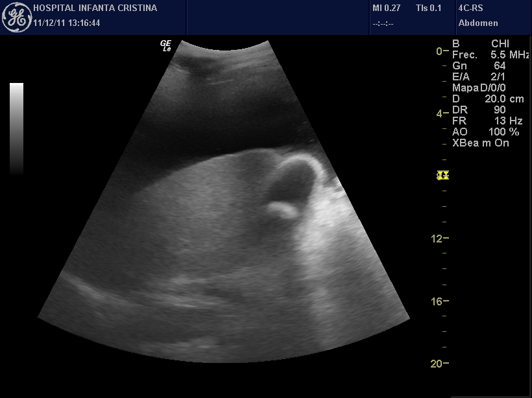
Task: Click the grayscale map bar
Action: pos(17,128)
